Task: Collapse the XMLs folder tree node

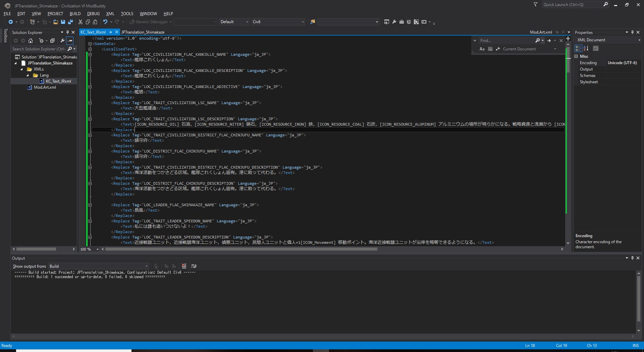Action: [x=22, y=69]
